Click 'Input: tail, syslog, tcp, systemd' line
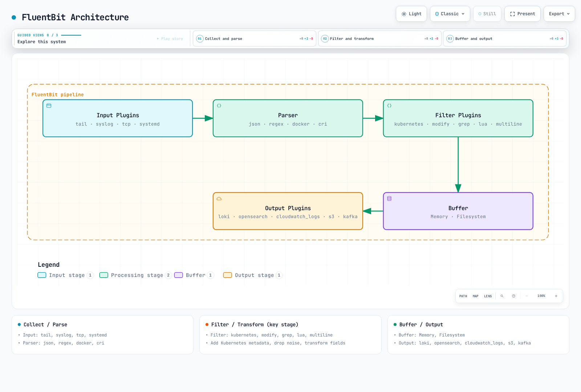 [x=65, y=335]
